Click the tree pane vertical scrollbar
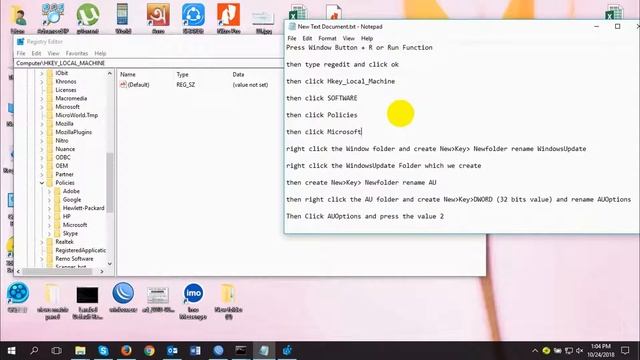This screenshot has width=640, height=360. [109, 182]
